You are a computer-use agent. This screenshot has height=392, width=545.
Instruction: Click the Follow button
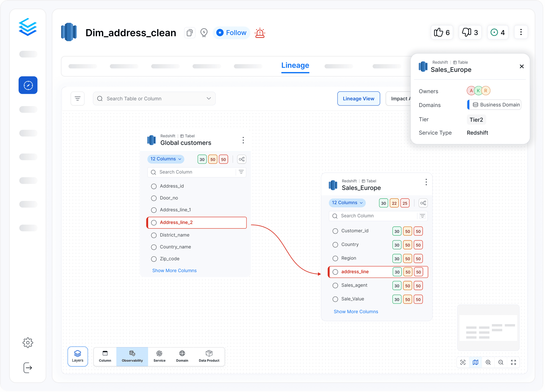pyautogui.click(x=231, y=33)
